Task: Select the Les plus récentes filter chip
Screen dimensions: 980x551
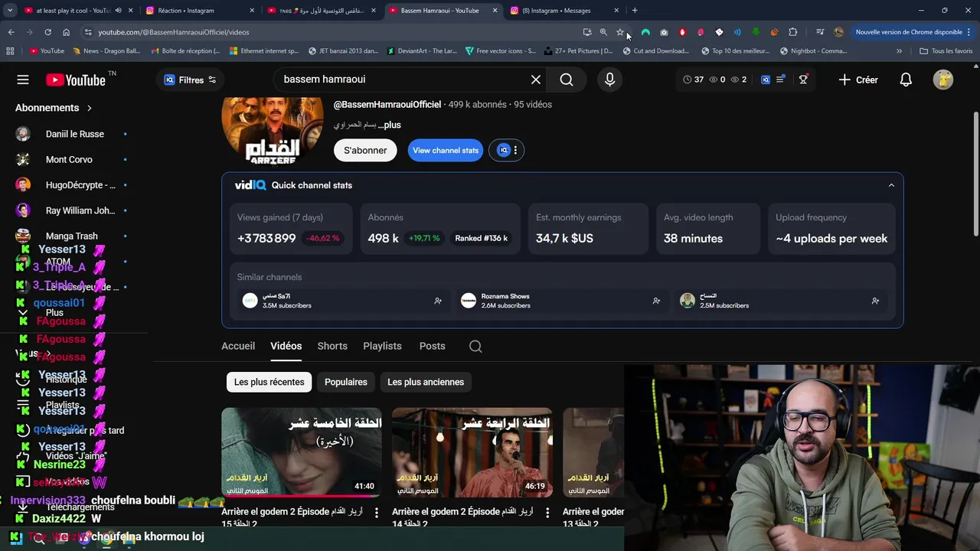Action: pyautogui.click(x=269, y=382)
